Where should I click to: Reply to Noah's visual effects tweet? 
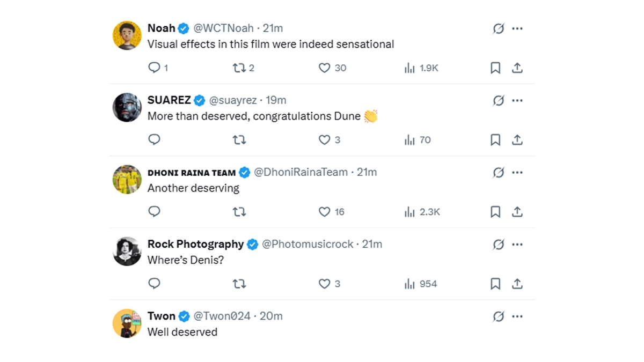[x=154, y=68]
